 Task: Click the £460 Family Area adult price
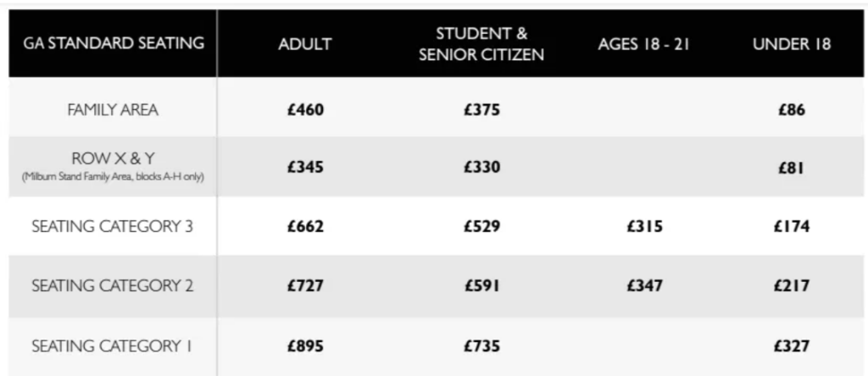305,110
